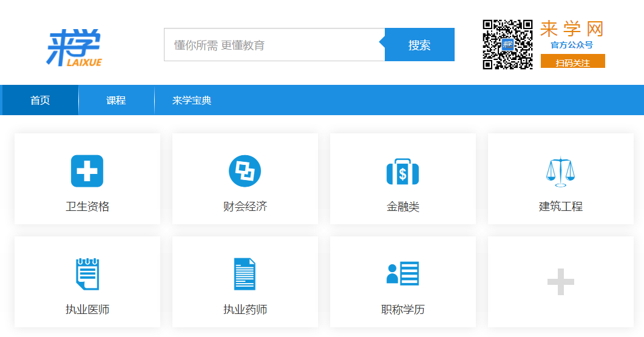
Task: Click the 来学 LAIXUE logo
Action: (x=74, y=47)
